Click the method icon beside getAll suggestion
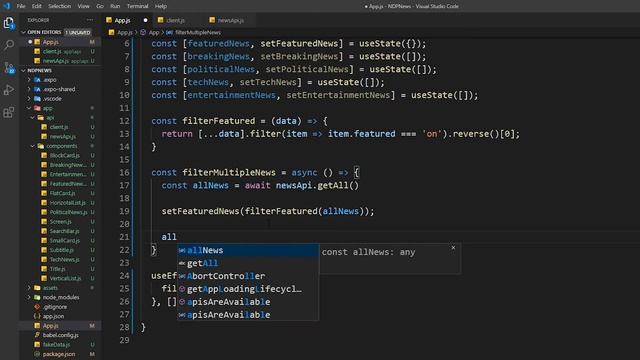Image resolution: width=640 pixels, height=360 pixels. (182, 263)
